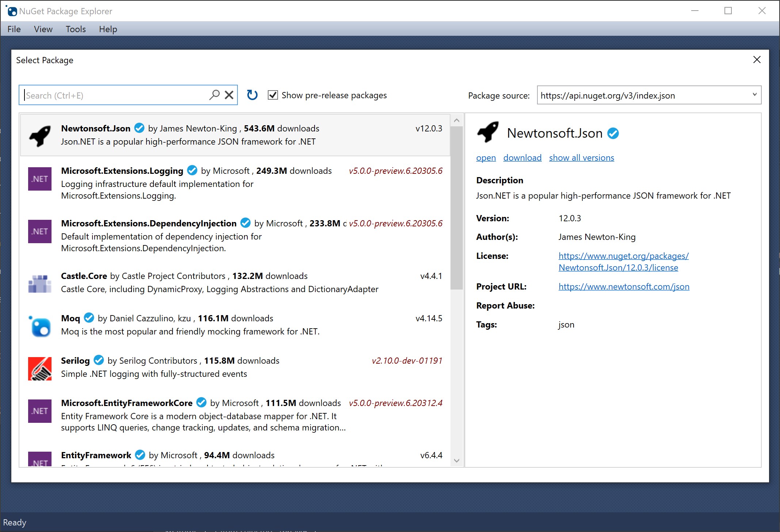
Task: Open the Newtonsoft project URL link
Action: click(x=624, y=287)
